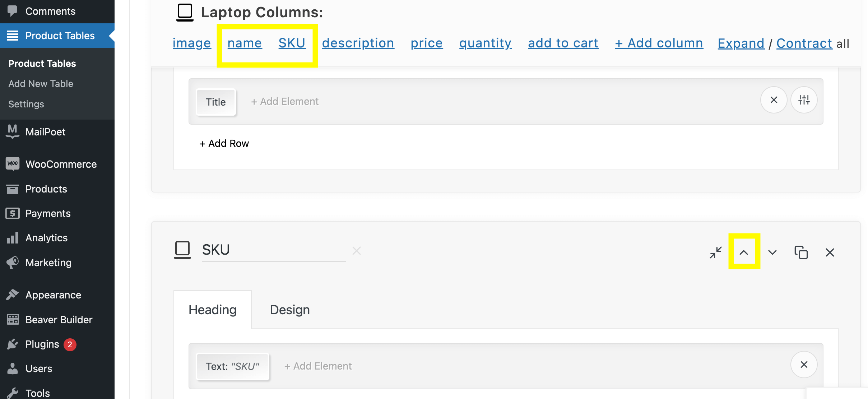Select the Text "SKU" element
The image size is (868, 399).
point(233,366)
